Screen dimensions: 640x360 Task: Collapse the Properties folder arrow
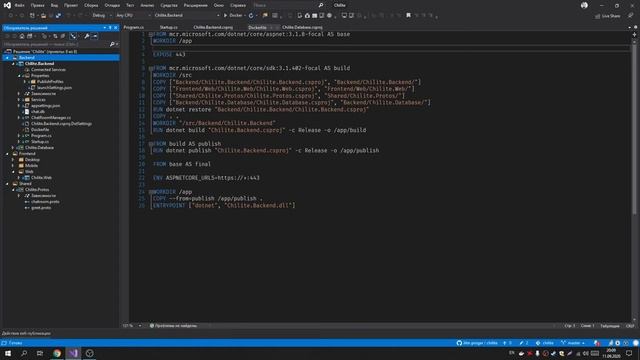pos(19,76)
